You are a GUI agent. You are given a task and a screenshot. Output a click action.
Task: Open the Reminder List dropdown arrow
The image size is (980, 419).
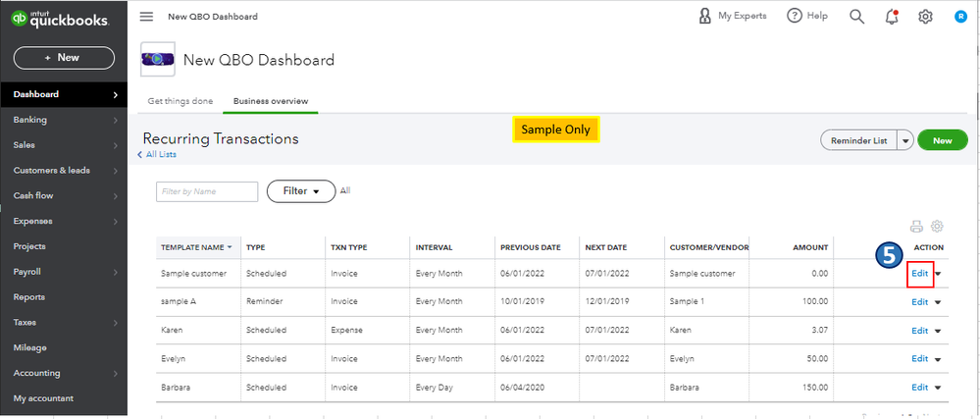(x=904, y=140)
